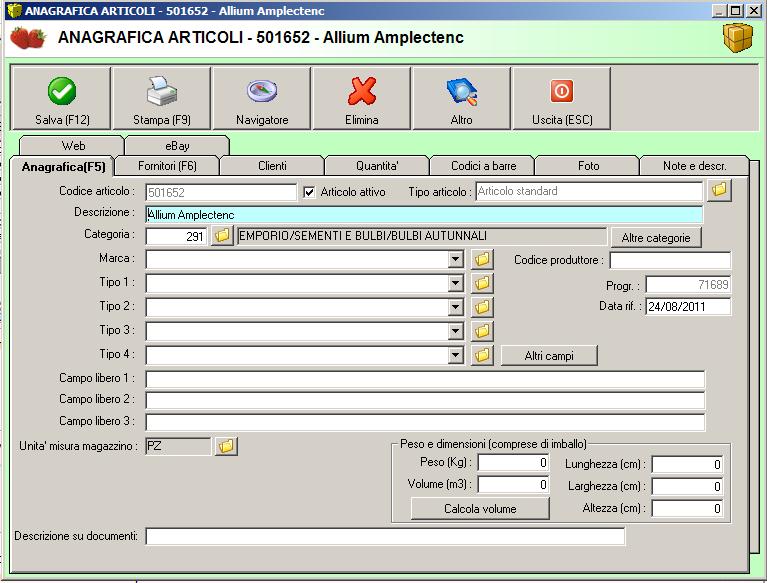Click the Altri campi button

point(549,356)
